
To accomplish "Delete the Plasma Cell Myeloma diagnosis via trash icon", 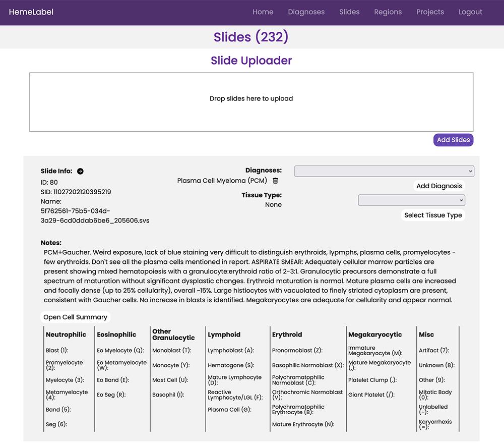I will coord(275,181).
